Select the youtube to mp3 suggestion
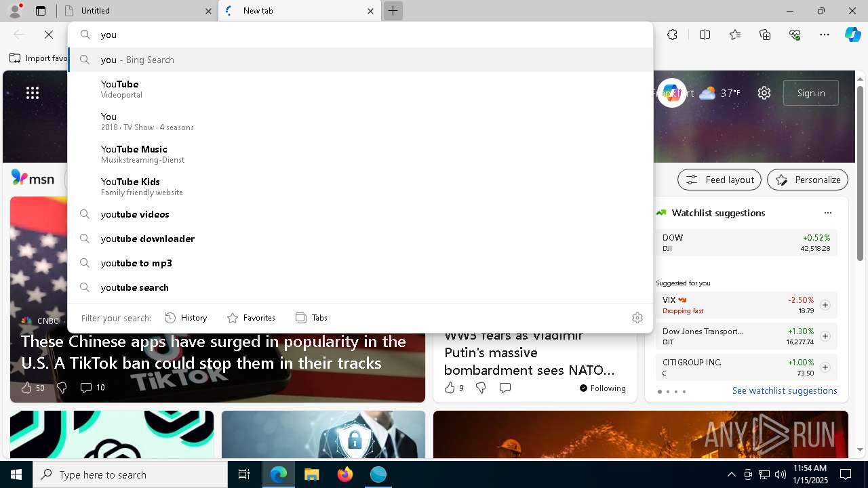Viewport: 868px width, 488px height. coord(360,263)
